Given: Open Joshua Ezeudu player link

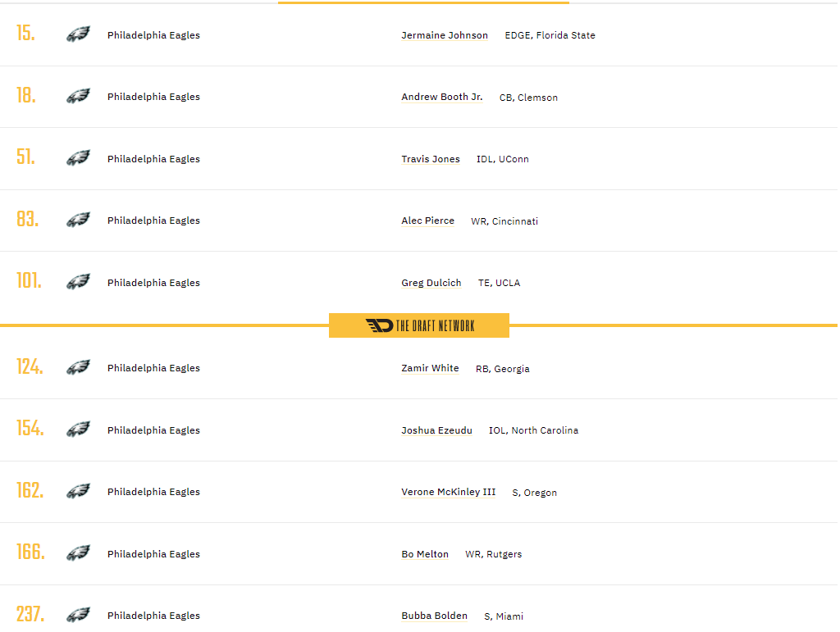Looking at the screenshot, I should (x=436, y=430).
